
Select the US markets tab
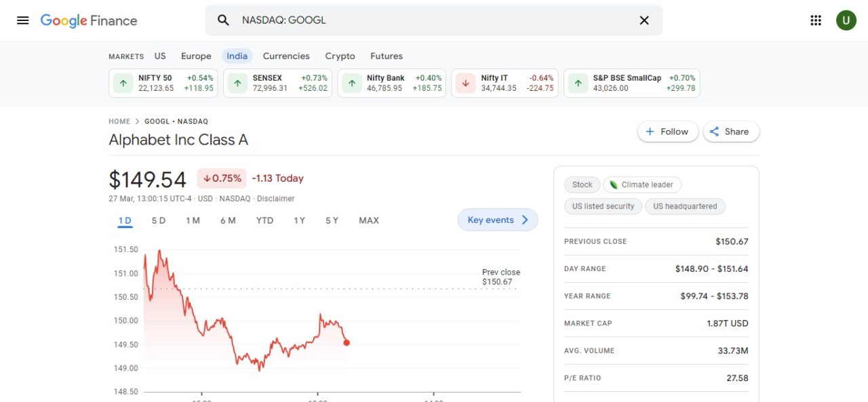click(x=160, y=56)
